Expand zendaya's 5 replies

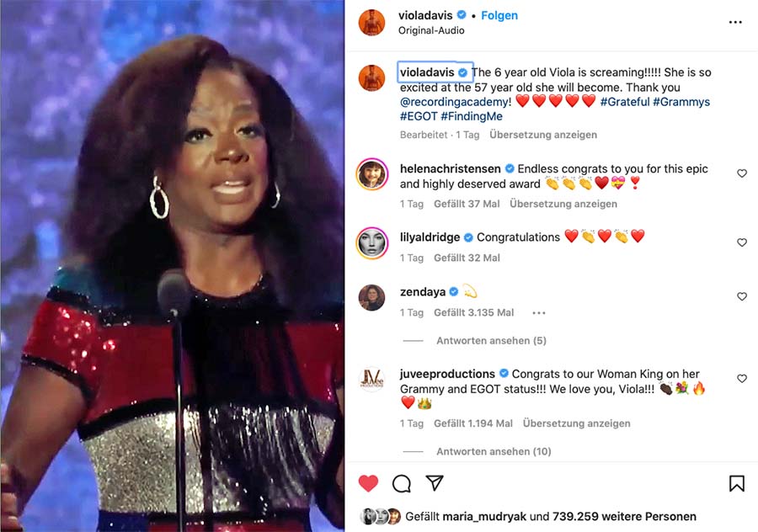[x=491, y=341]
